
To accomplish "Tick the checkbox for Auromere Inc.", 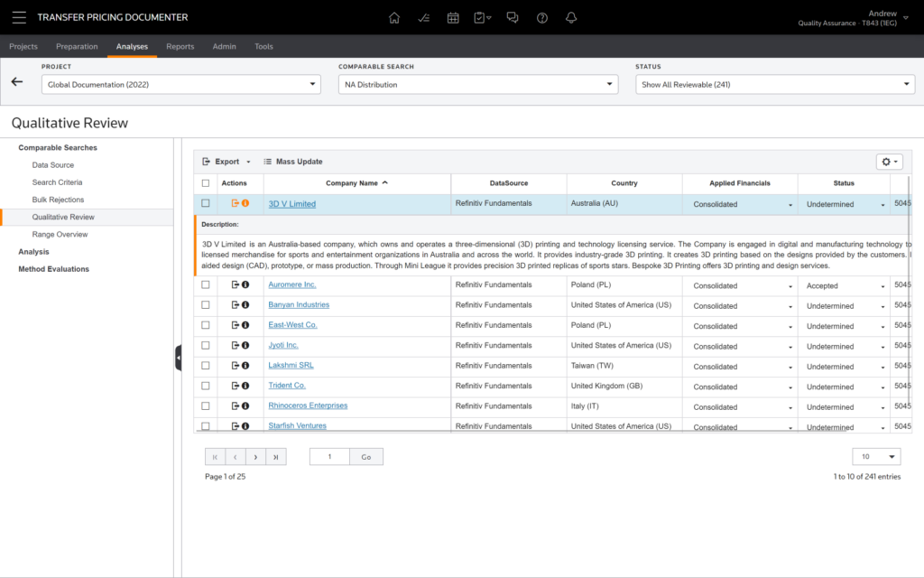I will [x=206, y=285].
